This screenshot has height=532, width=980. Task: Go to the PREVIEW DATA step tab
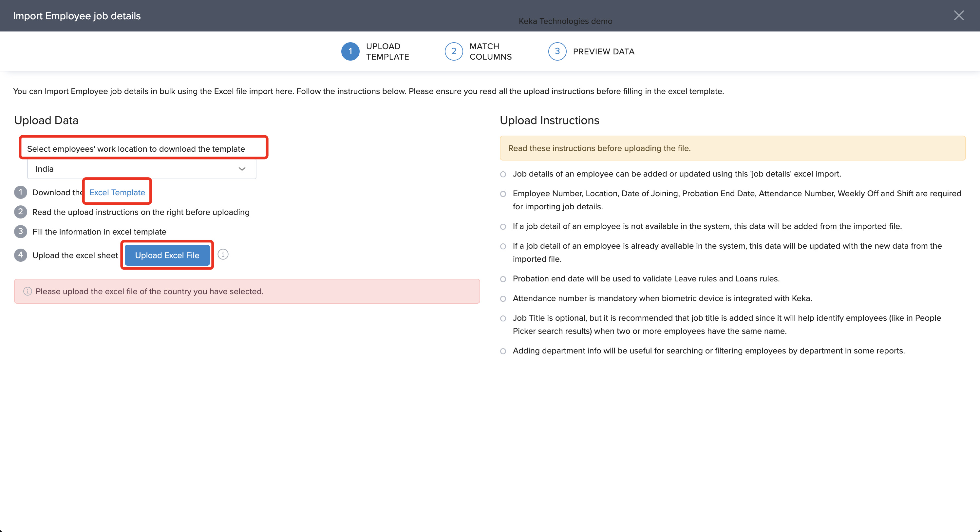point(603,51)
